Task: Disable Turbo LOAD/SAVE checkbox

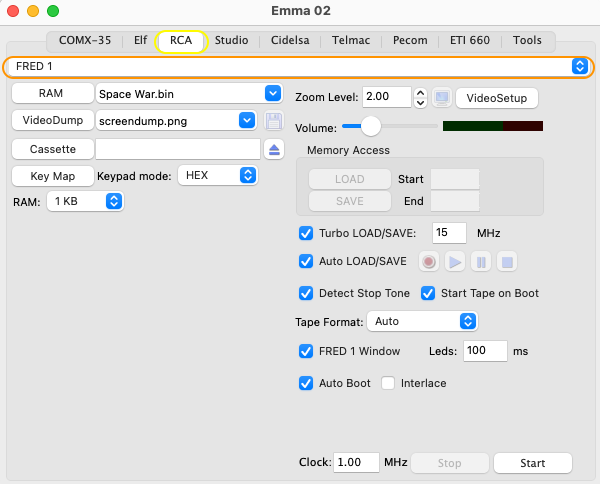Action: coord(307,233)
